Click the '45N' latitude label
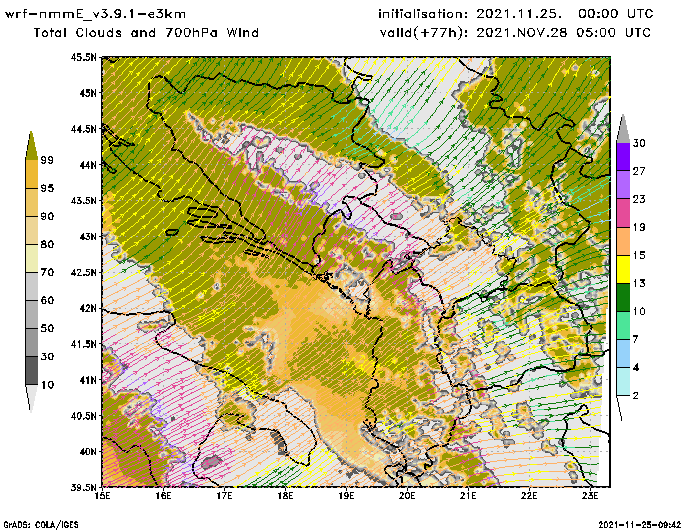The width and height of the screenshot is (700, 530). point(88,93)
